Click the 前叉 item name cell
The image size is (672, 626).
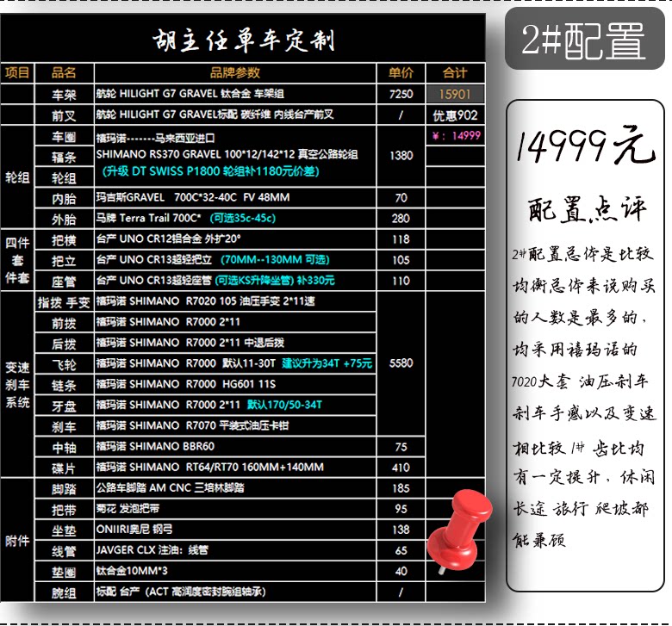pos(64,115)
